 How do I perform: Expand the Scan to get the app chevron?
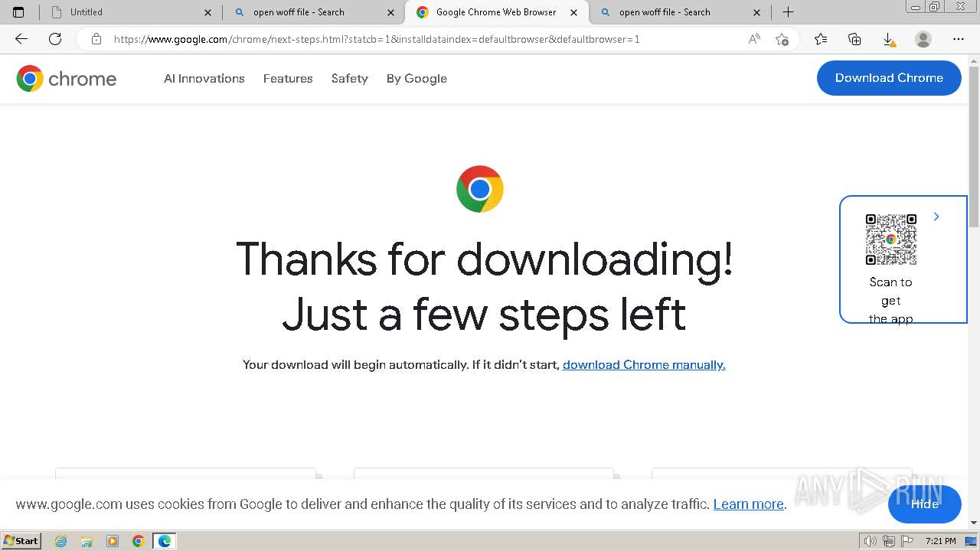[936, 217]
